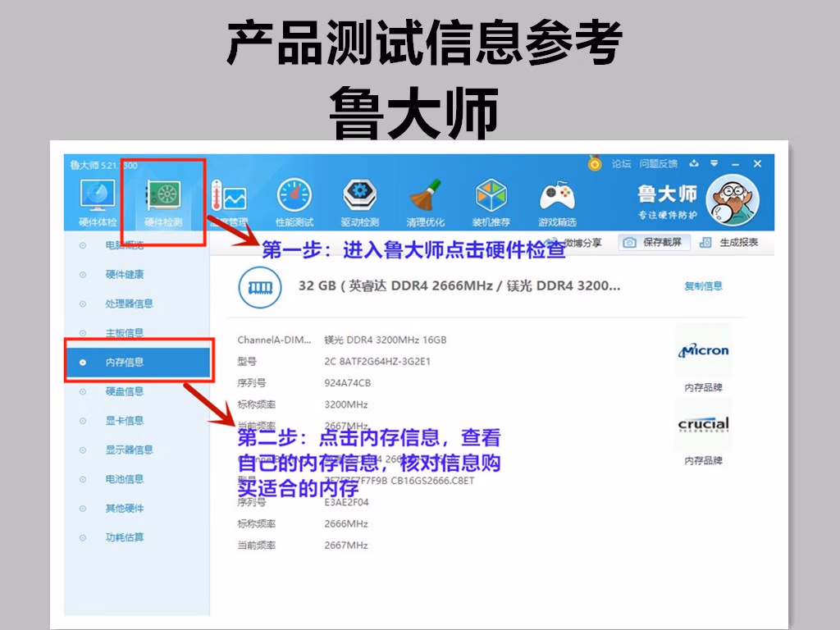
Task: Click the model text CB16GS2666.C8ET
Action: click(432, 481)
